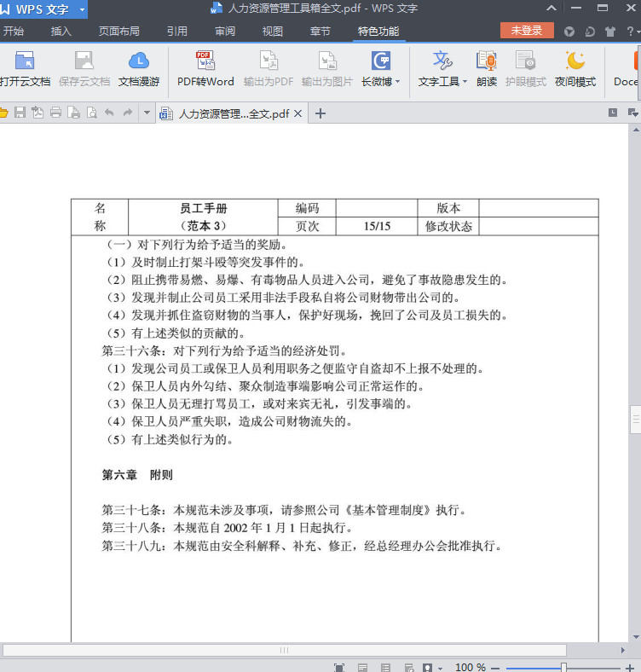
Task: Click the refresh/sync icon near login
Action: [590, 32]
